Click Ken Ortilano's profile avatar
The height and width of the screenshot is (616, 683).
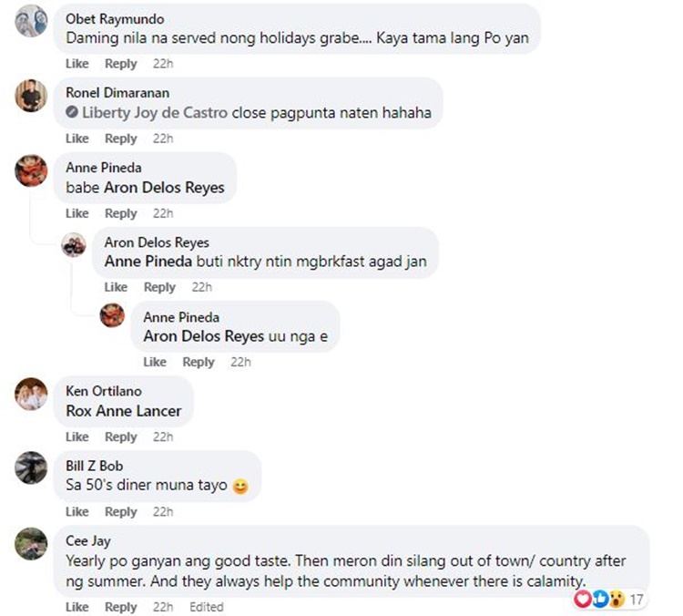coord(31,394)
